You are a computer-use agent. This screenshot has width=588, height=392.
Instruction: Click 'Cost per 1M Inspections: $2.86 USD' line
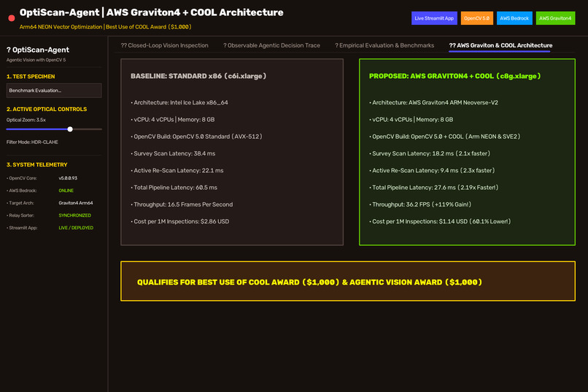[x=180, y=221]
